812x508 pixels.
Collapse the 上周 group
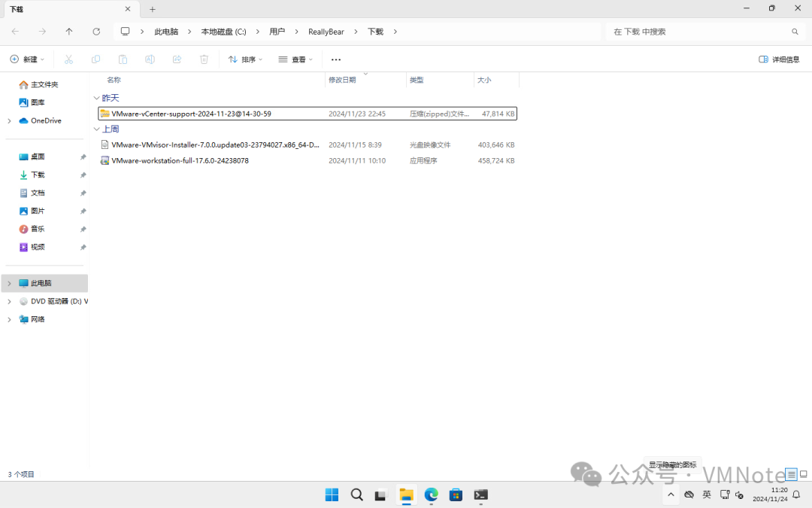pyautogui.click(x=97, y=129)
